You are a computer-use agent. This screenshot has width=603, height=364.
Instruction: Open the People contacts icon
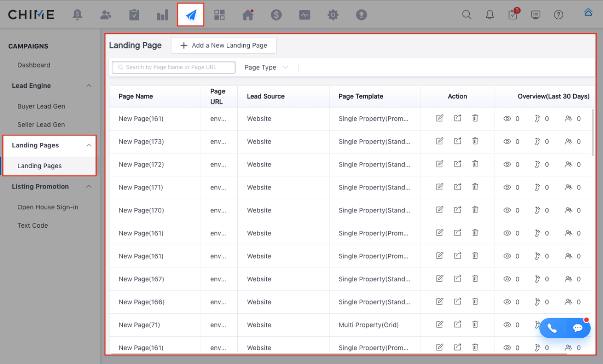106,15
